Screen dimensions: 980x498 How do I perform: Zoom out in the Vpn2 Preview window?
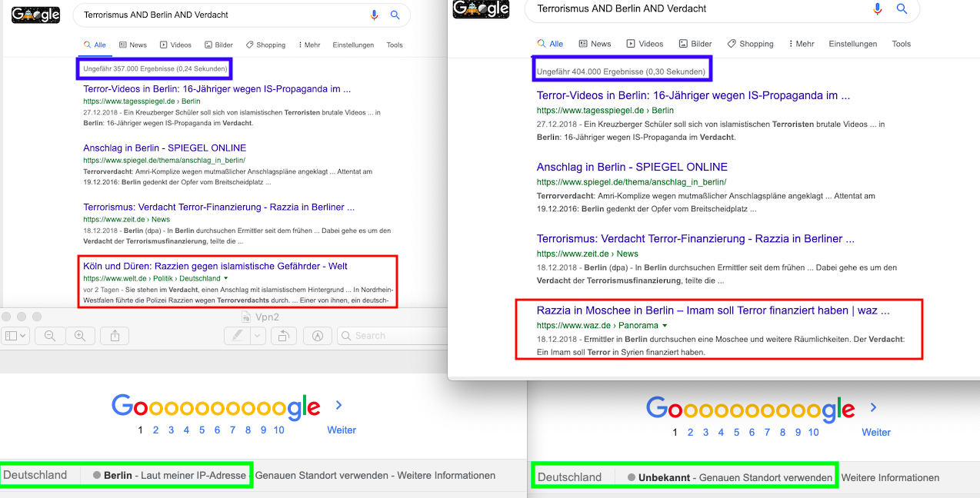click(x=50, y=336)
